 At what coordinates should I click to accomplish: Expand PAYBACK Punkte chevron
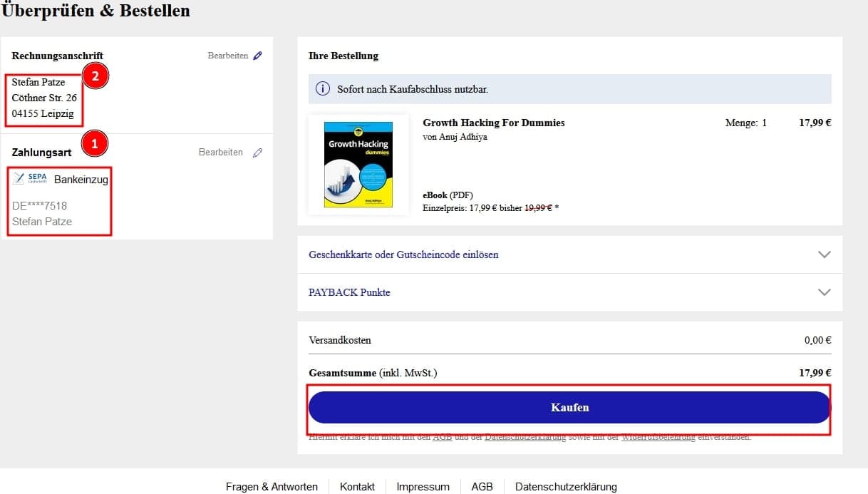[x=825, y=292]
